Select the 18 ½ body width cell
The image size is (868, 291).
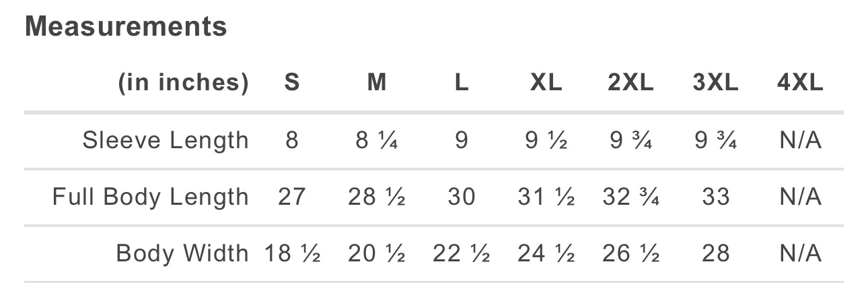[291, 253]
